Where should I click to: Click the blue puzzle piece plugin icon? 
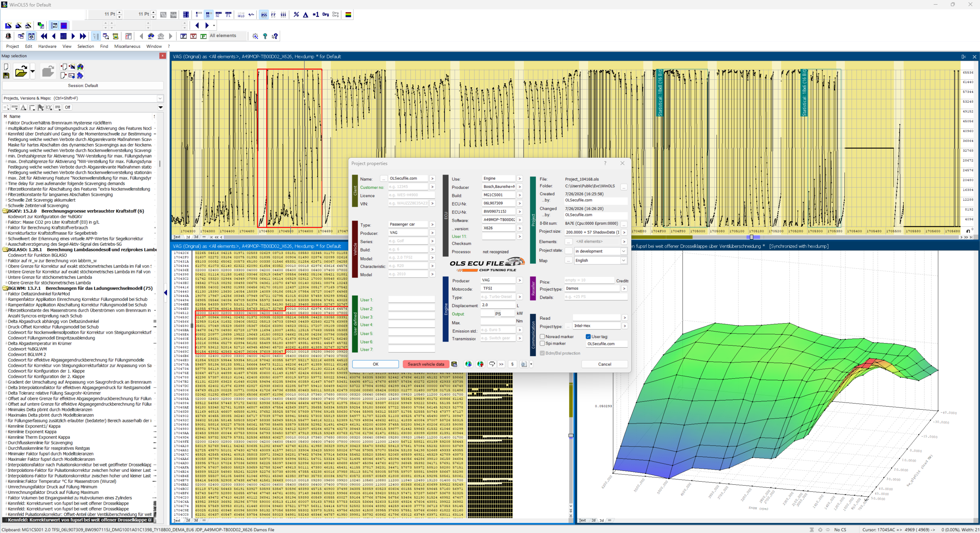coord(80,75)
